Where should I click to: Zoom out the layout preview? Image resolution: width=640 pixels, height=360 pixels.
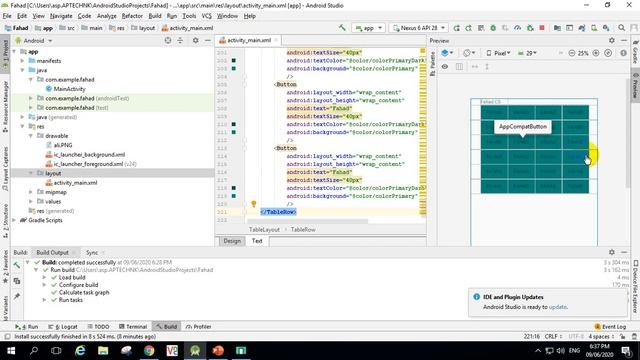[571, 53]
